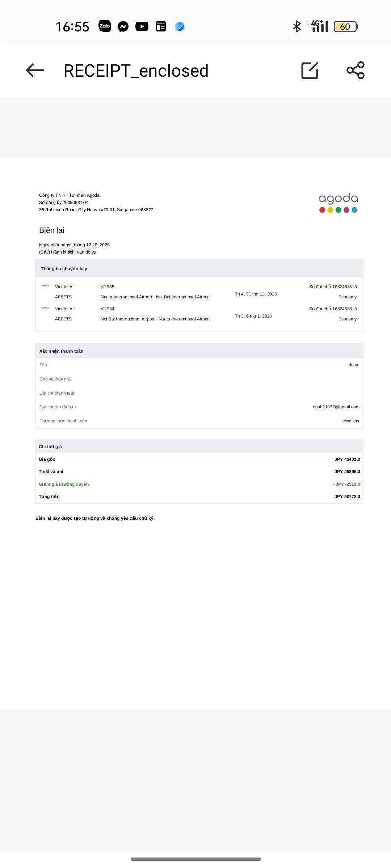The width and height of the screenshot is (391, 868).
Task: Tap the back arrow icon
Action: tap(35, 70)
